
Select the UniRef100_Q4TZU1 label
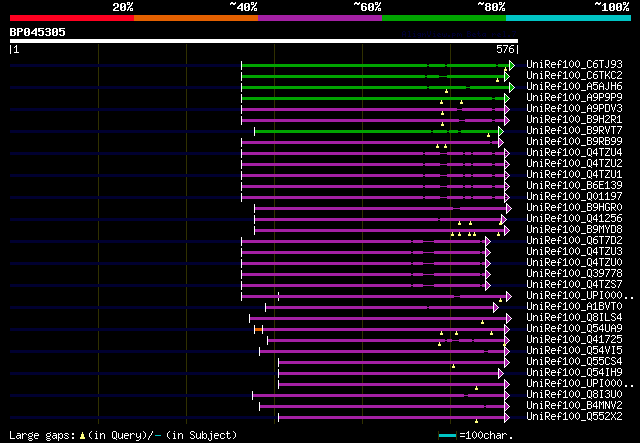click(574, 175)
